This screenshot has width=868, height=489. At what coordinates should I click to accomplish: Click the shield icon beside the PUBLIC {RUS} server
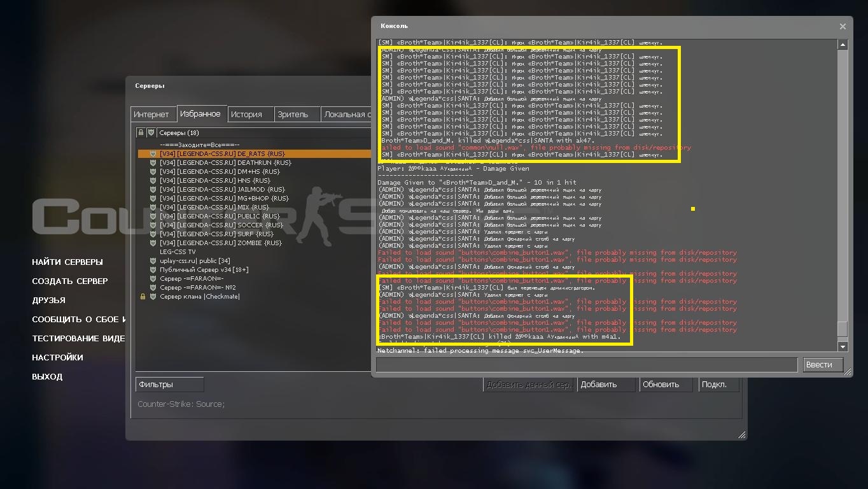[153, 216]
